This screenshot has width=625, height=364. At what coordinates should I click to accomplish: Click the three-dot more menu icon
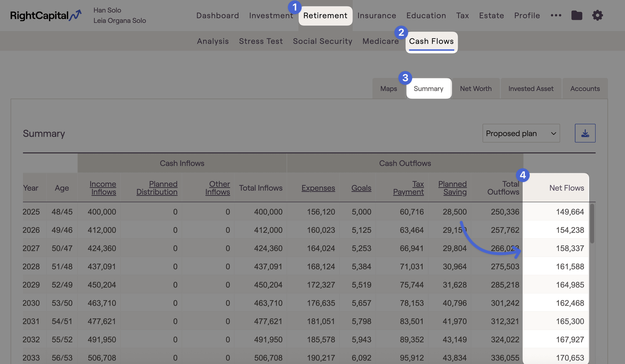pos(556,15)
